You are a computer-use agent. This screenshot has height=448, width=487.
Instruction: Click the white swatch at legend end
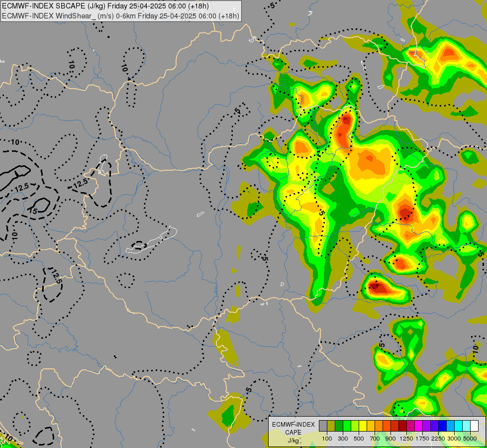coord(474,426)
